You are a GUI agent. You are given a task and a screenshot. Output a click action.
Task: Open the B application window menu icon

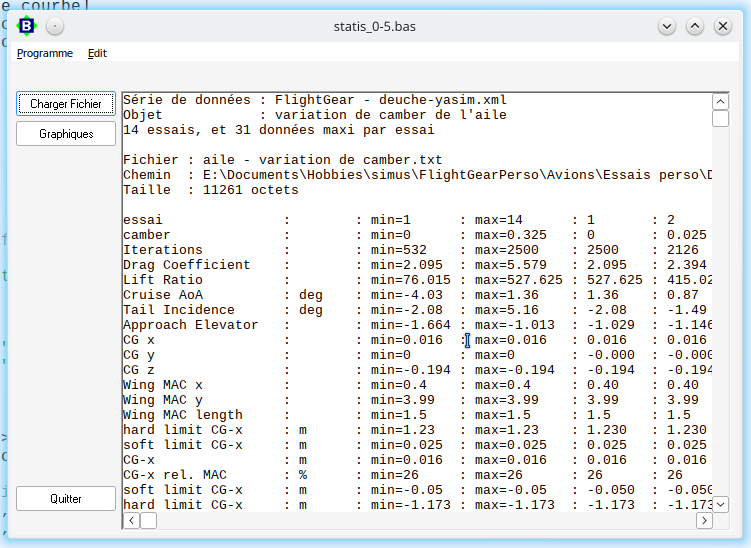29,26
